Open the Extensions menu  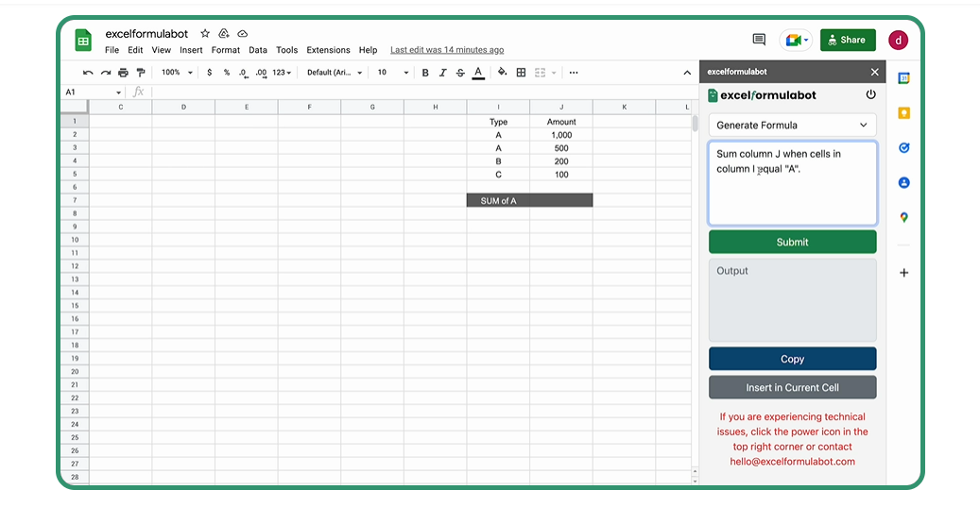328,50
